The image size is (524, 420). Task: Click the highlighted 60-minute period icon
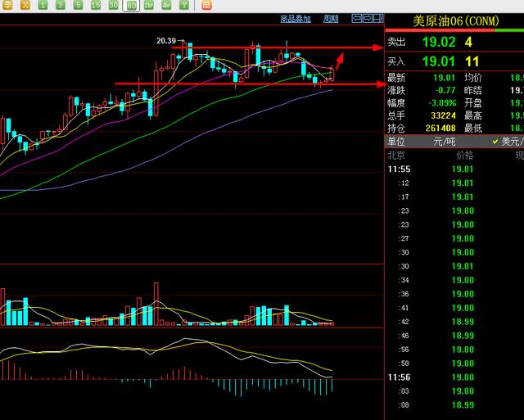click(131, 5)
